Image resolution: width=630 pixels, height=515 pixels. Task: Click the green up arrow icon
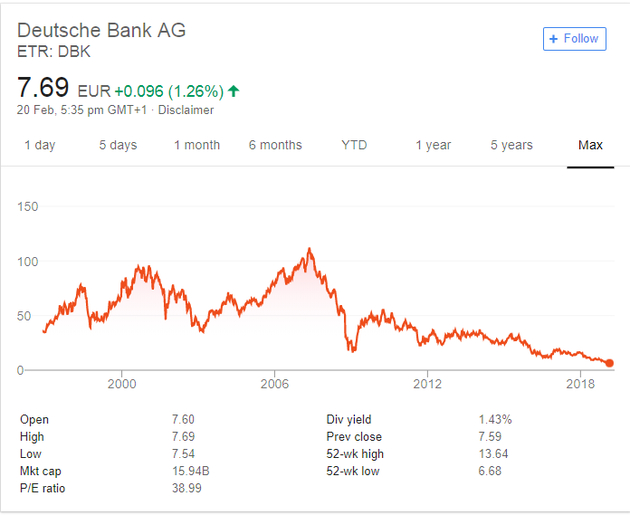(x=234, y=91)
